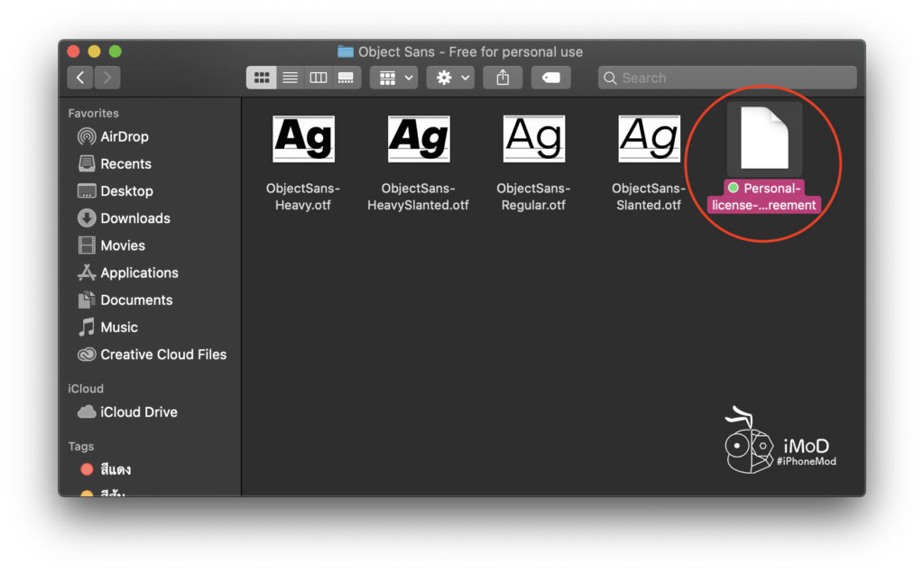The width and height of the screenshot is (924, 574).
Task: Click the Personal-license agreement file name
Action: click(763, 197)
